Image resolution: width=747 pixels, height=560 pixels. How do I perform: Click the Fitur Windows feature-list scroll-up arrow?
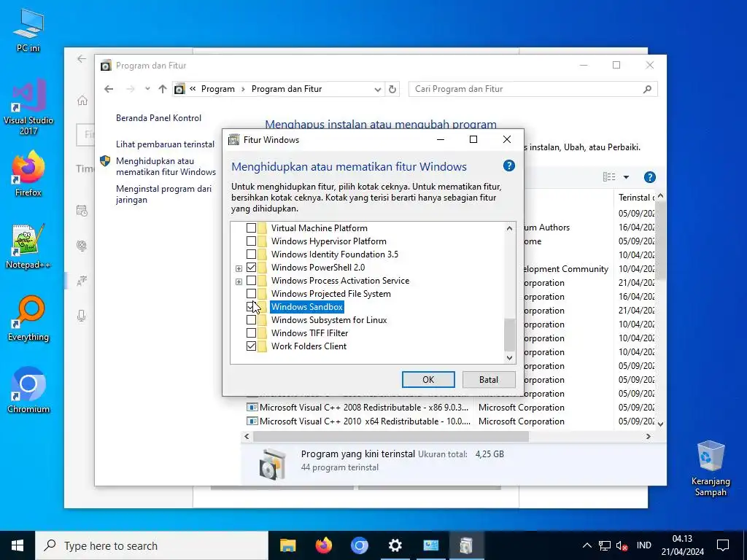tap(509, 228)
